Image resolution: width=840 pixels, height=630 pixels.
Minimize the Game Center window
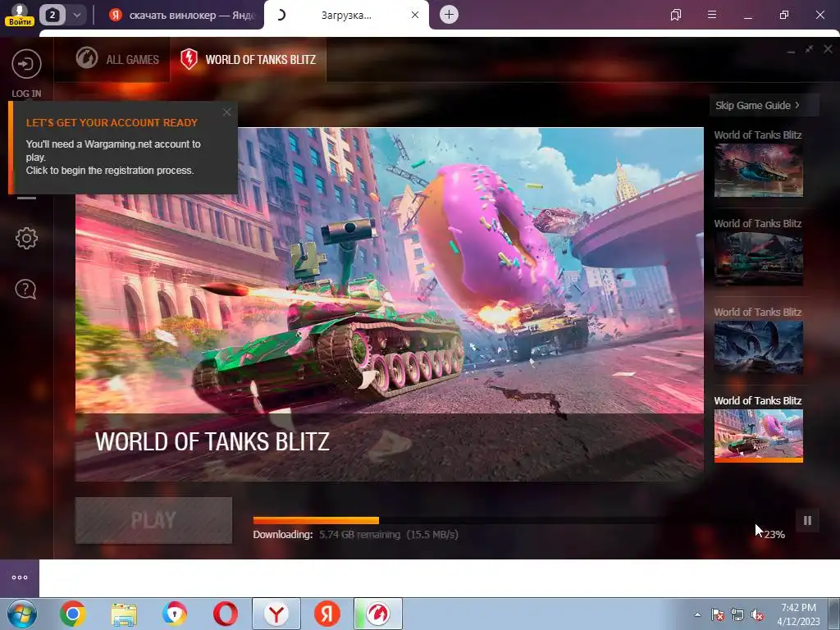(x=792, y=50)
